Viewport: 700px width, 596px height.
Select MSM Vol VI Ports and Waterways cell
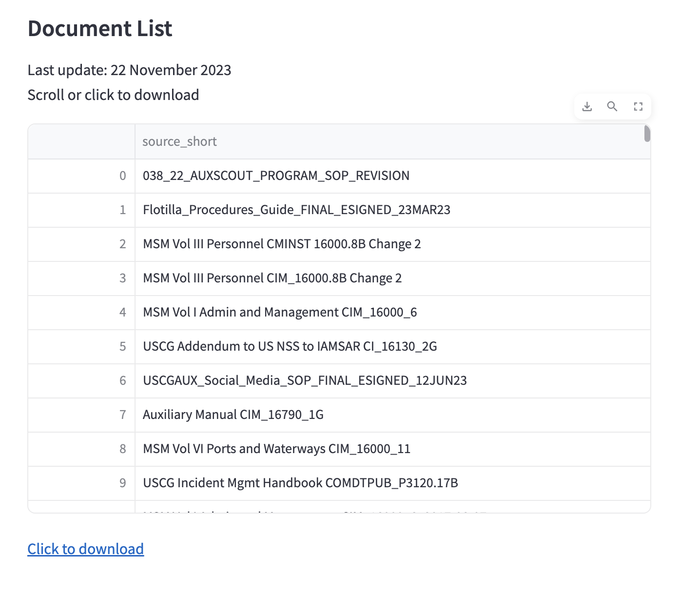pyautogui.click(x=393, y=449)
